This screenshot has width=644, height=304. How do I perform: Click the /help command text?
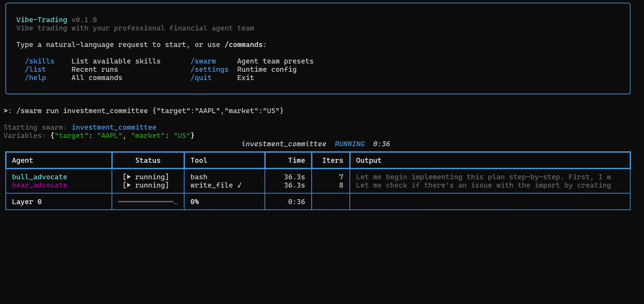click(x=35, y=78)
